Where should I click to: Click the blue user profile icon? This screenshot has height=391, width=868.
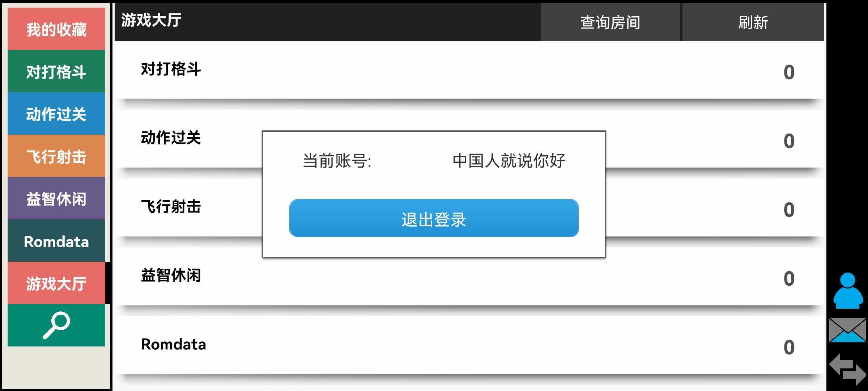(848, 291)
